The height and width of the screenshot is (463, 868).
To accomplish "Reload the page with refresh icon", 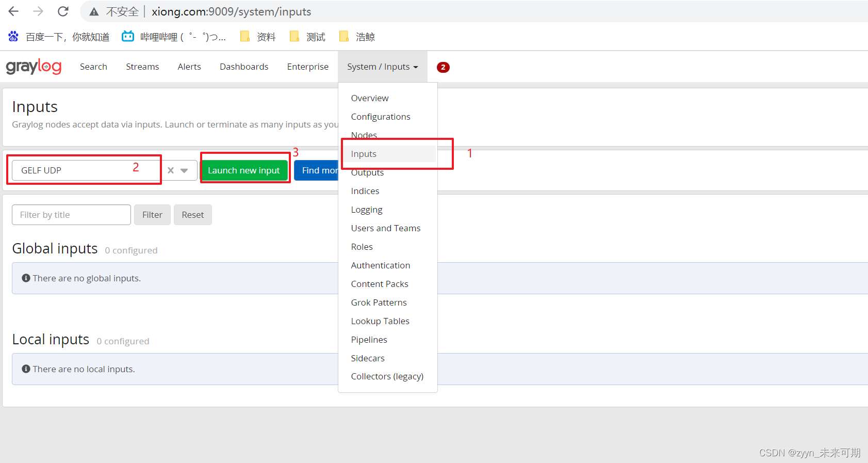I will coord(63,11).
